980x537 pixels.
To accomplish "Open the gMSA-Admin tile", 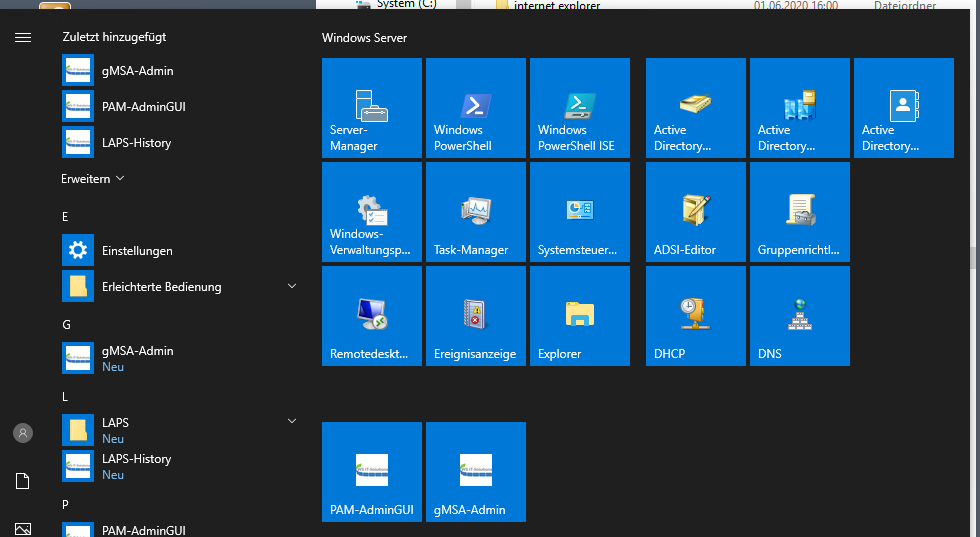I will point(476,472).
